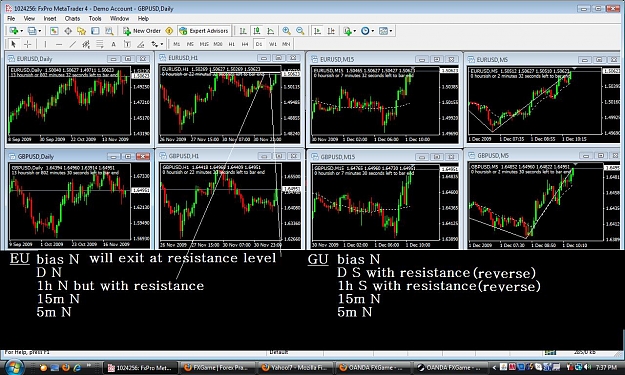Select the Text Label tool
The image size is (625, 375).
127,44
